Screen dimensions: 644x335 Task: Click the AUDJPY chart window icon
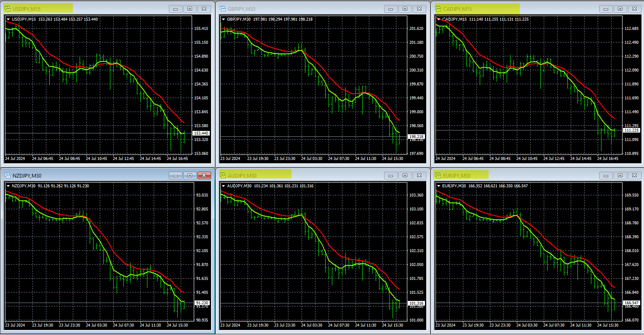pos(222,175)
